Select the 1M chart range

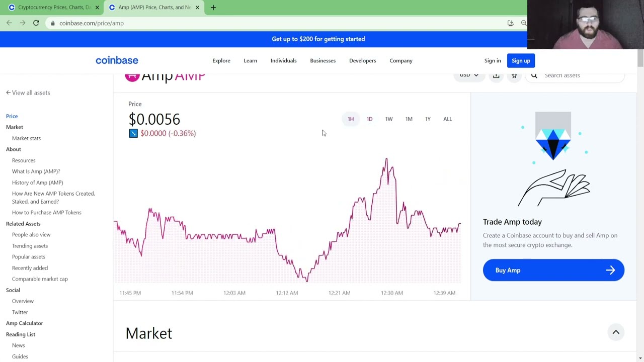[x=409, y=119]
